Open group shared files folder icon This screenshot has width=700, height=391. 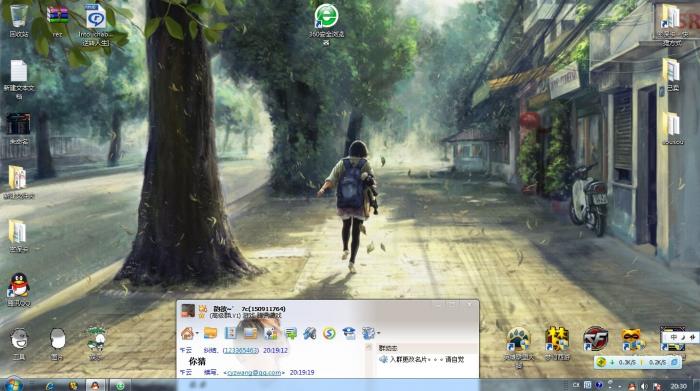tap(210, 333)
